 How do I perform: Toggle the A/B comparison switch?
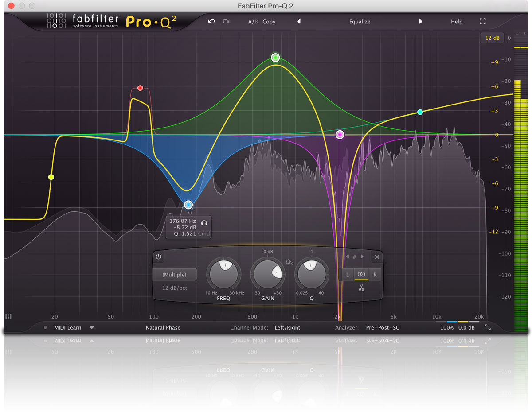pyautogui.click(x=253, y=22)
